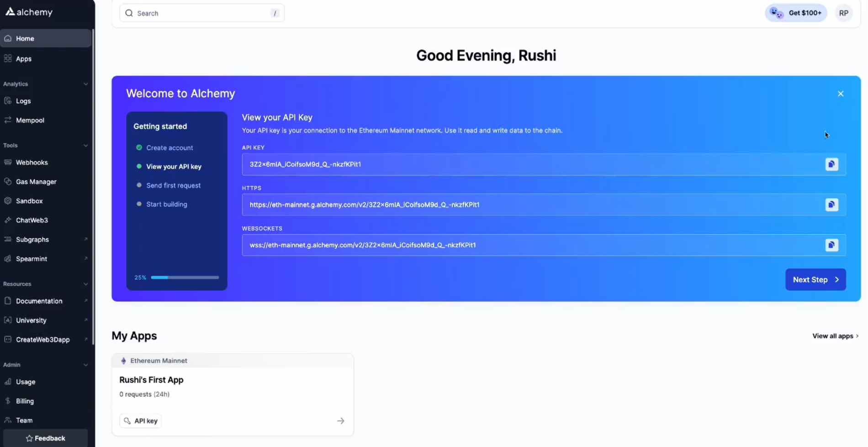Launch ChatWeb3 from sidebar
The height and width of the screenshot is (447, 868).
(32, 220)
